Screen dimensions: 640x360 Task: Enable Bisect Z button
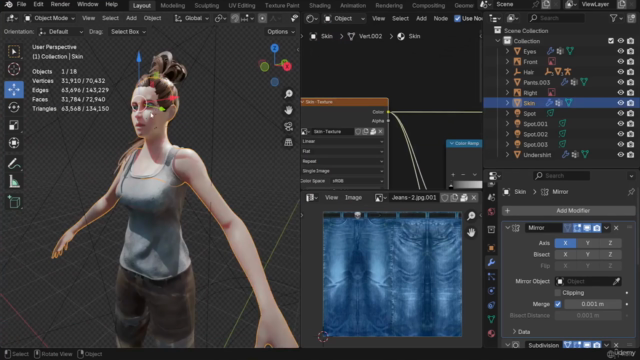610,254
